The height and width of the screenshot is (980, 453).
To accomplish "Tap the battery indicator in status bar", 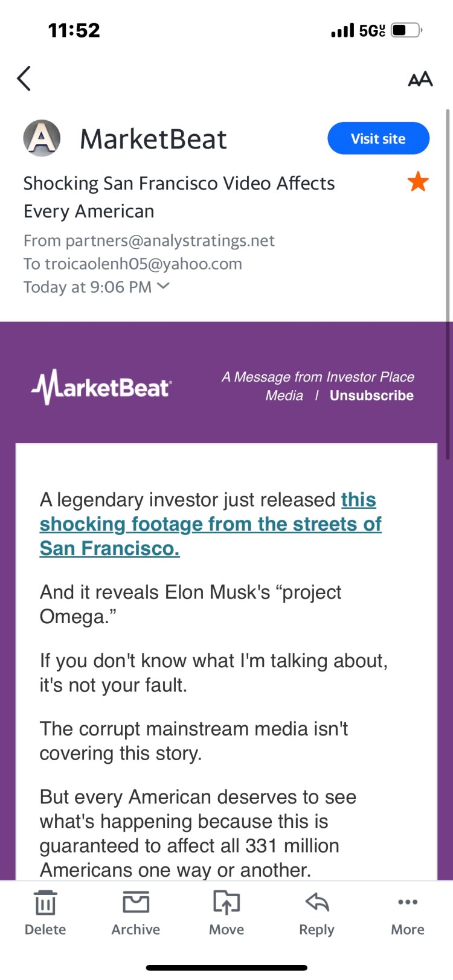I will [x=406, y=30].
